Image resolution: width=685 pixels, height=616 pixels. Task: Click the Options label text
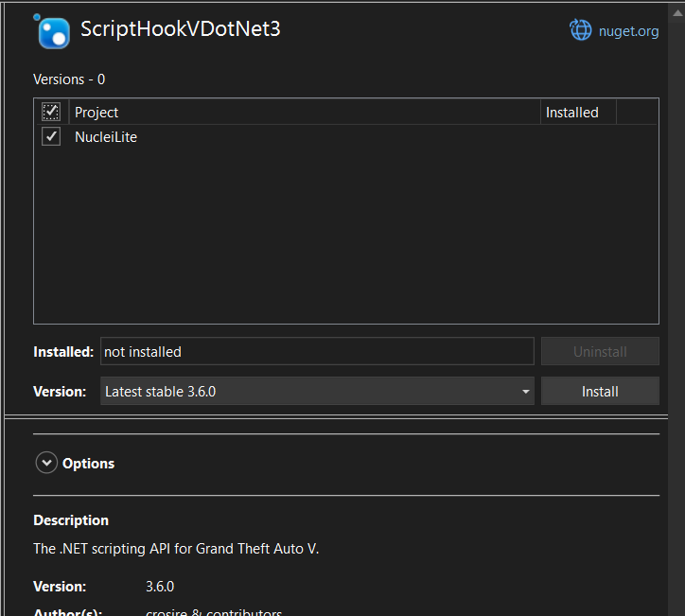click(88, 463)
